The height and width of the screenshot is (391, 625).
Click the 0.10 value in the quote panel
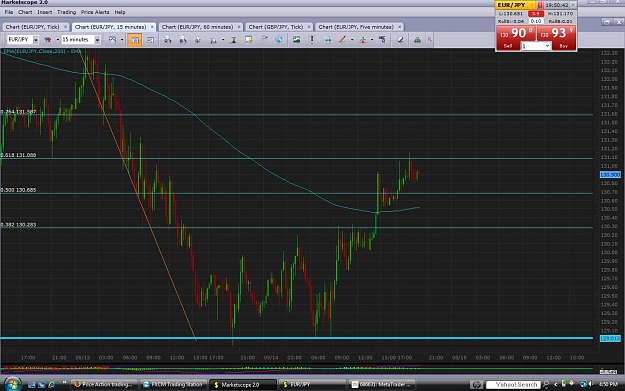click(536, 21)
